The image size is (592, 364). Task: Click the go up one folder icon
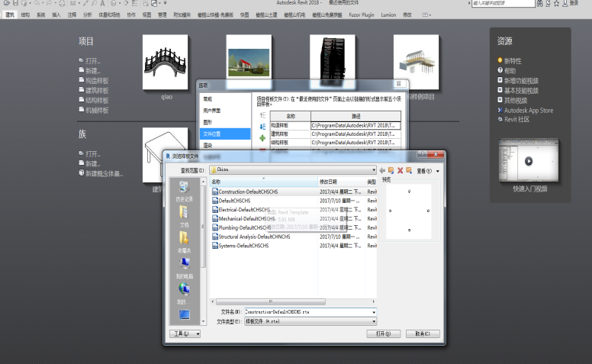point(391,171)
